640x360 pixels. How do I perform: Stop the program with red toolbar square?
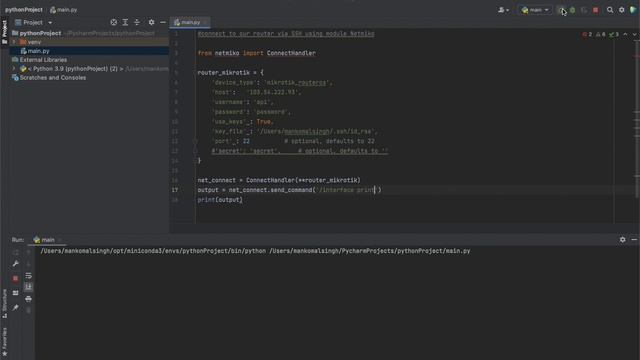click(596, 10)
